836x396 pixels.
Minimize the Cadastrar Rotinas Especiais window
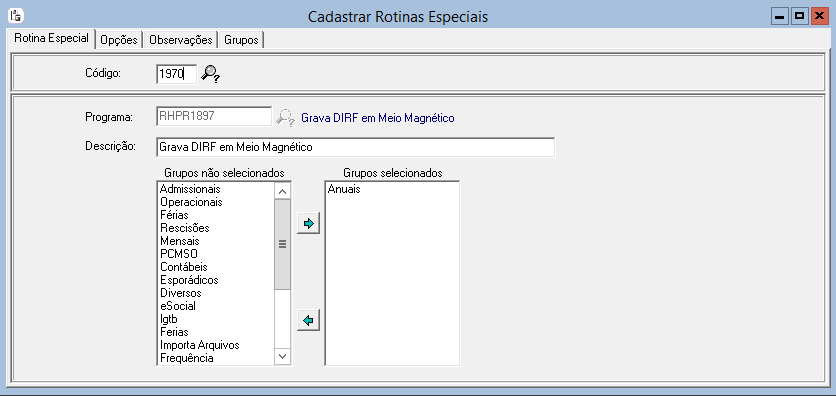pyautogui.click(x=780, y=17)
